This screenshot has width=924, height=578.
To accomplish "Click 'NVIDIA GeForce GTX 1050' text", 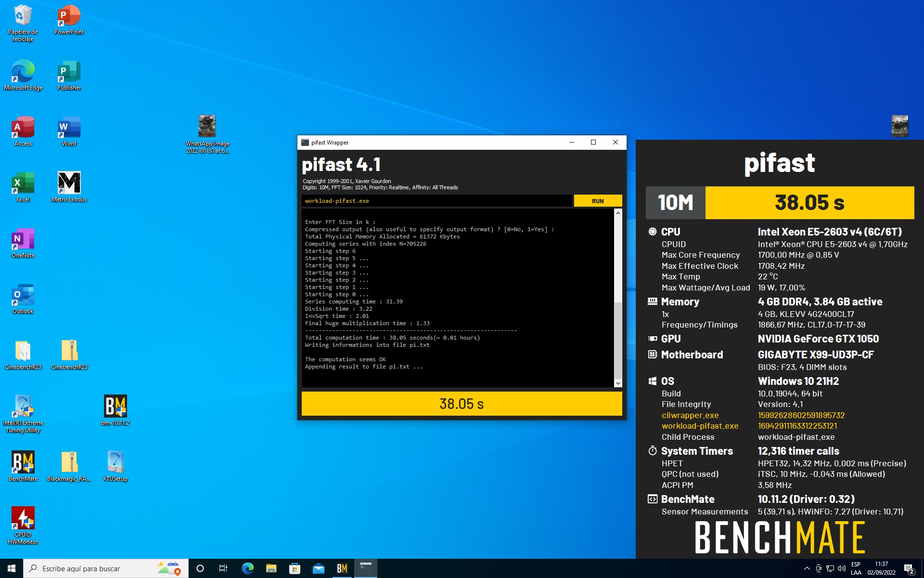I will 818,339.
